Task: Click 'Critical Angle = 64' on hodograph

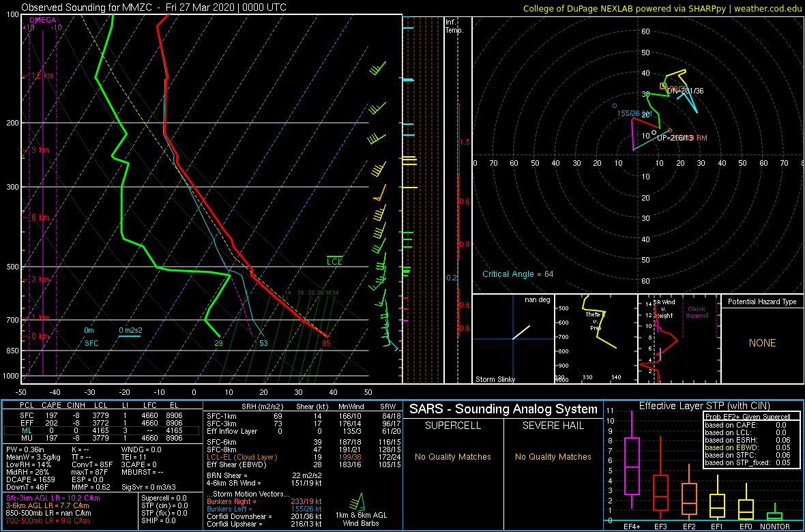Action: point(518,274)
